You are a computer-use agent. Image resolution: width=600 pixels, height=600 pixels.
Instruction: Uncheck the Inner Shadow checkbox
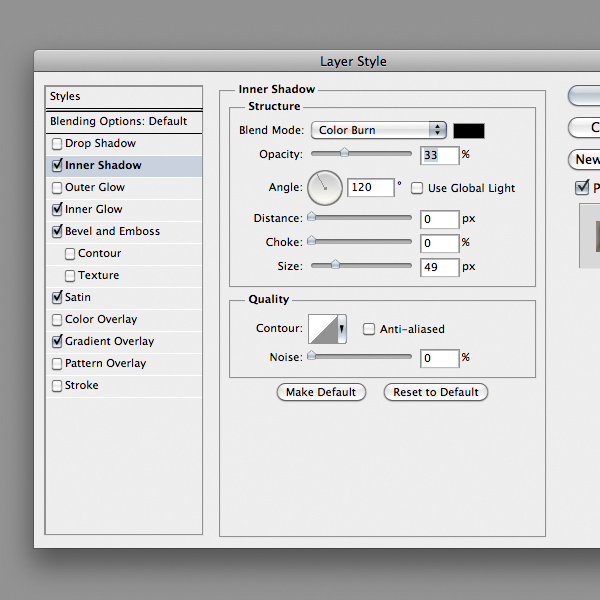(57, 165)
